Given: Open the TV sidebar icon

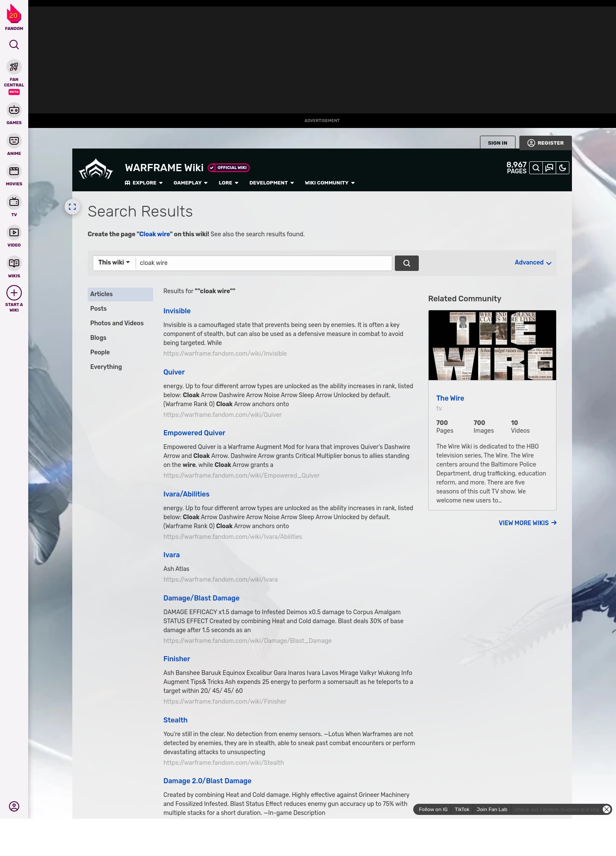Looking at the screenshot, I should pyautogui.click(x=14, y=202).
